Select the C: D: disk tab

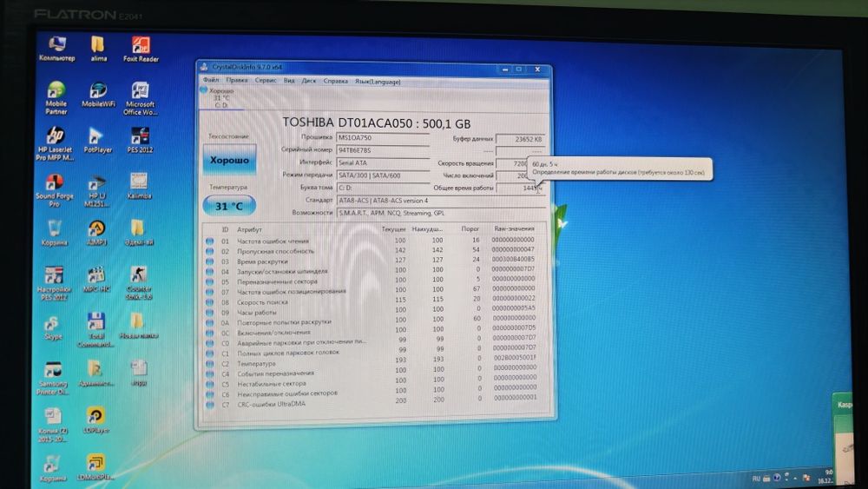click(x=221, y=97)
